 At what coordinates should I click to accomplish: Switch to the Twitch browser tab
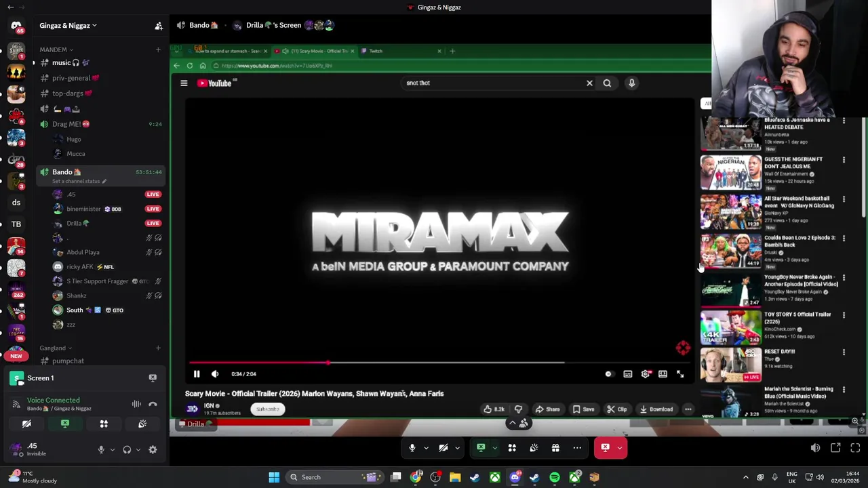[400, 51]
